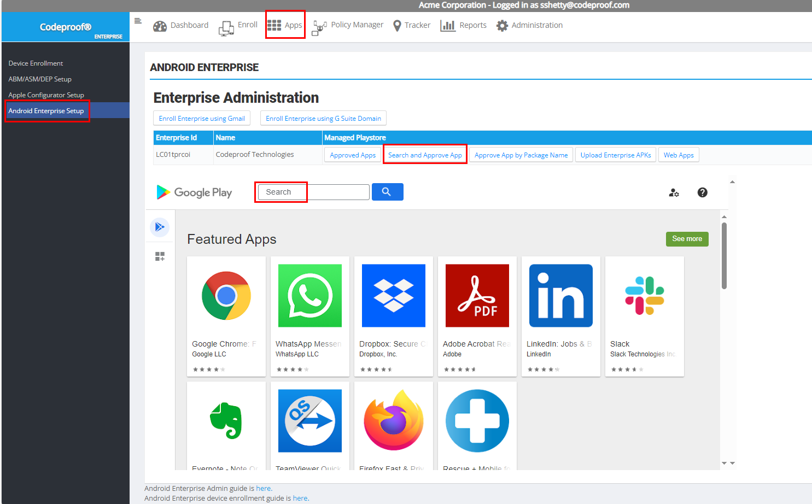Open the Apps grid icon

click(274, 25)
